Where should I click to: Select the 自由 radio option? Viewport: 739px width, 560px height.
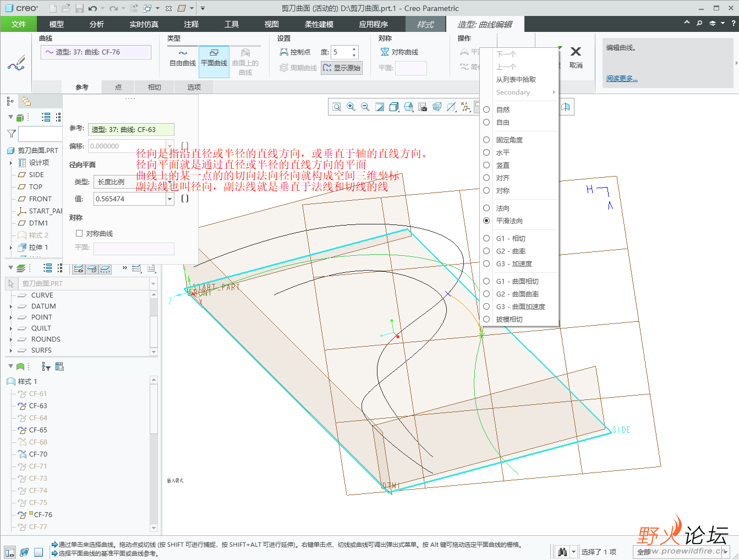coord(486,122)
